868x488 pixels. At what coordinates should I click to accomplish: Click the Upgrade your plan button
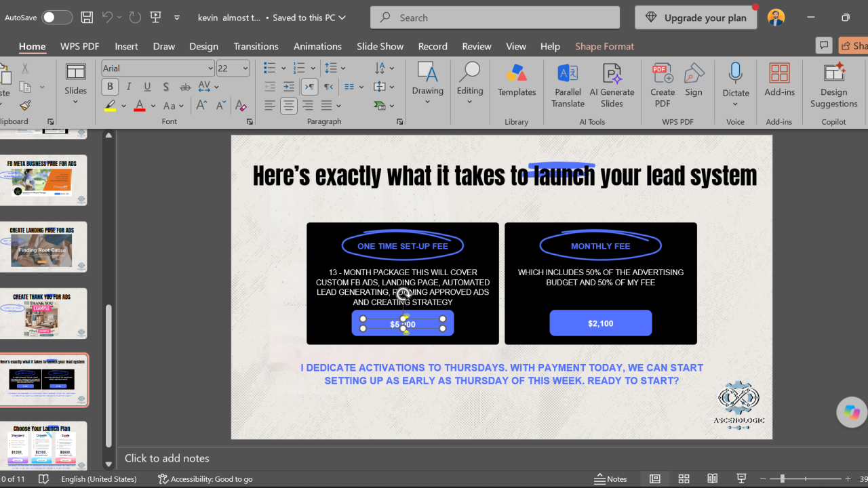pyautogui.click(x=696, y=18)
